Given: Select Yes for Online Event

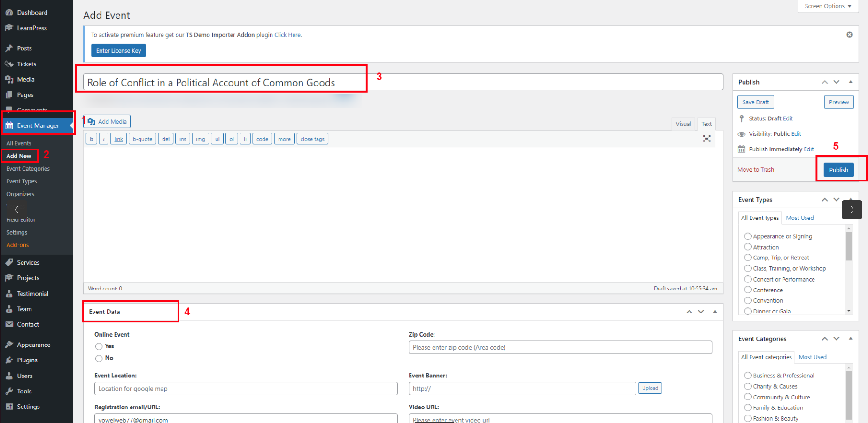Looking at the screenshot, I should (99, 346).
